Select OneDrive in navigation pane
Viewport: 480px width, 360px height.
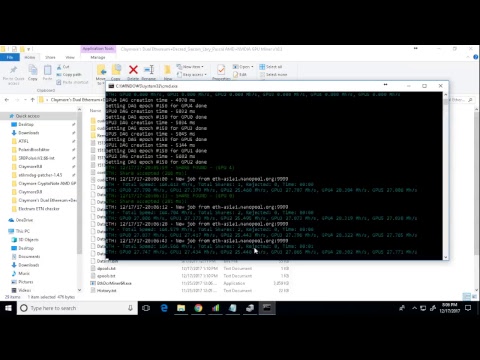click(24, 220)
